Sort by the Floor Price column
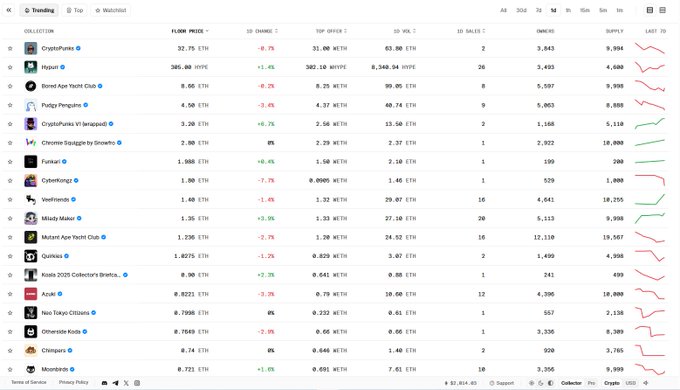 pyautogui.click(x=190, y=31)
